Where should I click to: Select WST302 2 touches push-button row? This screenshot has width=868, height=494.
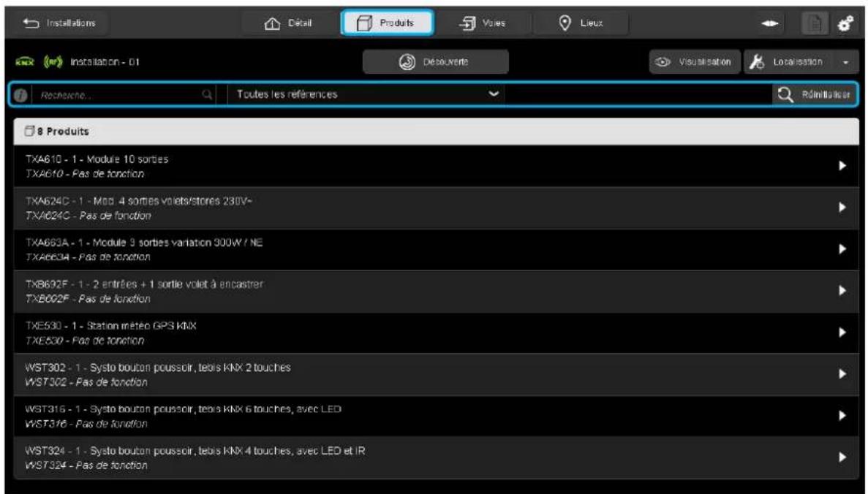point(437,374)
